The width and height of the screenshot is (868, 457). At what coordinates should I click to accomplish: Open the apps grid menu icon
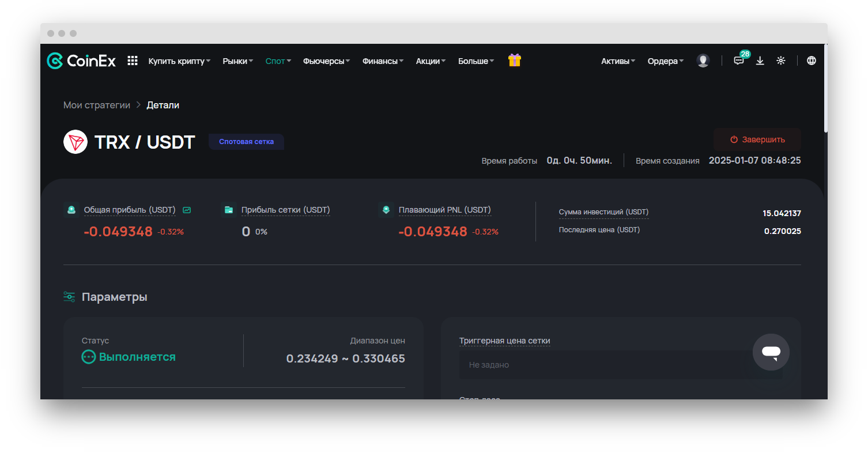pyautogui.click(x=133, y=61)
